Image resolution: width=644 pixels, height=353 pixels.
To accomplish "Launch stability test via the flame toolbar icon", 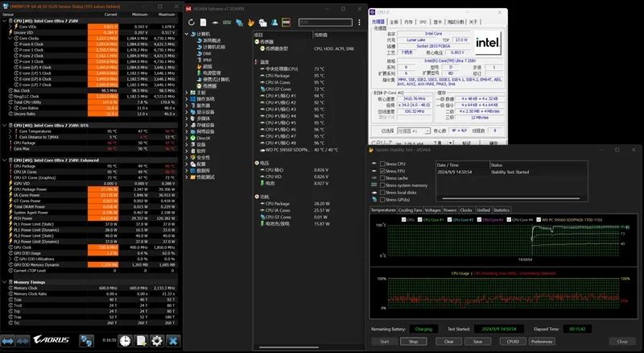I will 251,23.
